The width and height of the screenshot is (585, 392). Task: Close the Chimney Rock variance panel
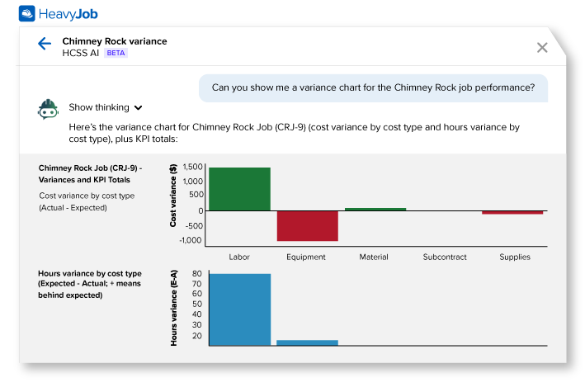(x=542, y=47)
